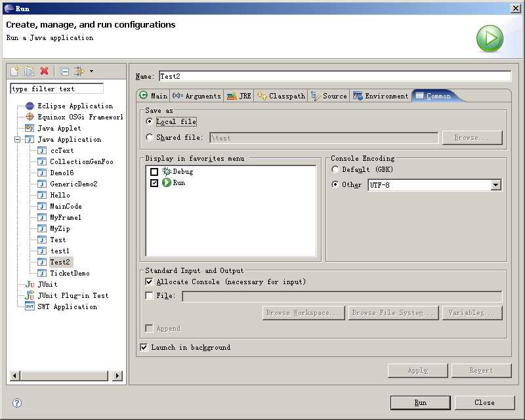This screenshot has width=525, height=420.
Task: Collapse the Java Application tree node
Action: 18,139
